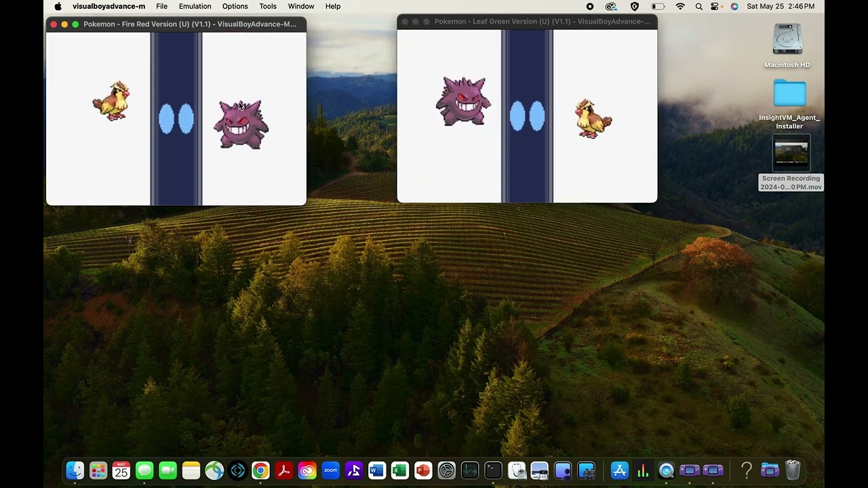Open Messages from the Dock

(x=144, y=470)
